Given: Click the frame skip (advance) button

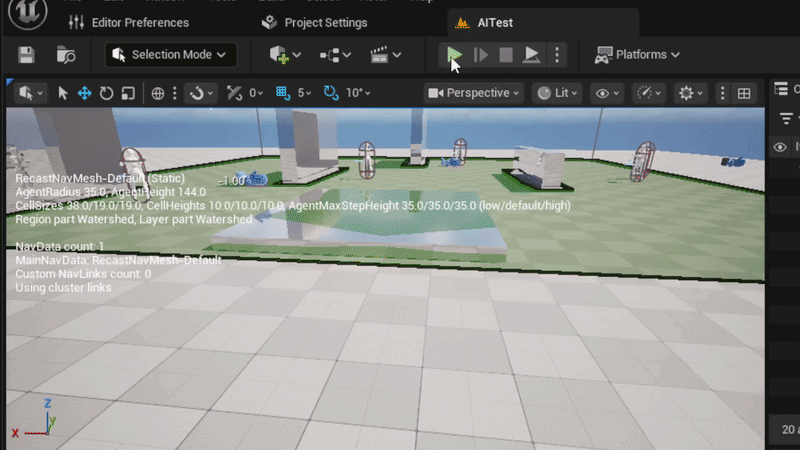Looking at the screenshot, I should [480, 55].
